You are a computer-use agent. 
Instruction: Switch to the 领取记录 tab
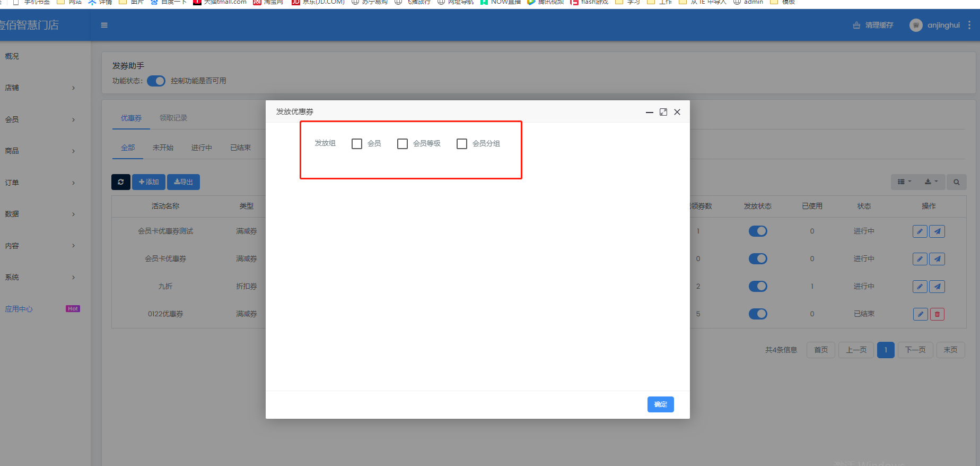point(173,118)
